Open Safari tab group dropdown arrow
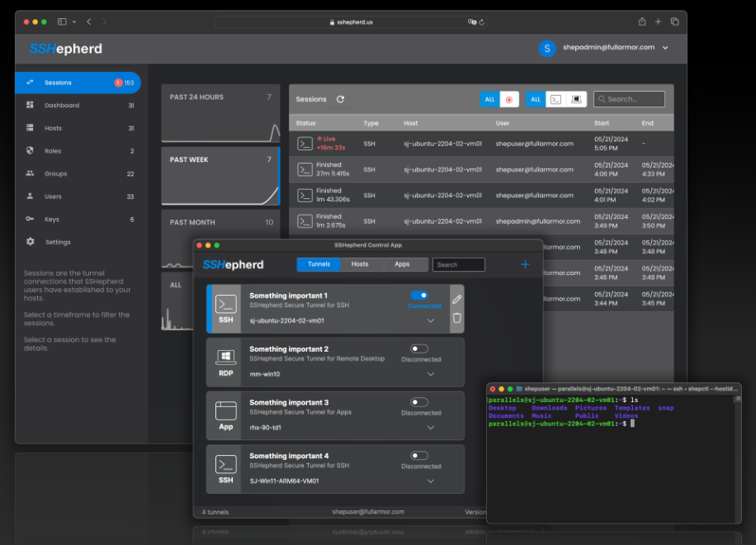 pos(73,21)
